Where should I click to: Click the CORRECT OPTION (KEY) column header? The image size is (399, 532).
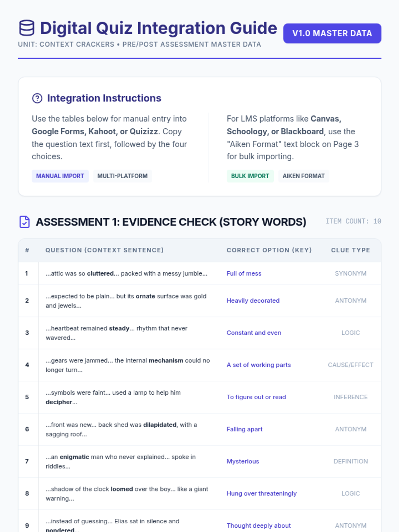click(269, 250)
